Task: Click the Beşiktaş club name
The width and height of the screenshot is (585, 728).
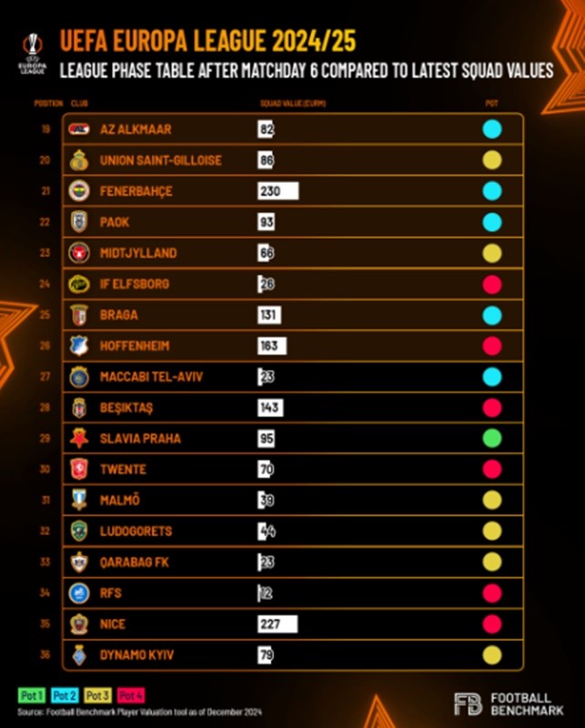Action: pos(126,408)
